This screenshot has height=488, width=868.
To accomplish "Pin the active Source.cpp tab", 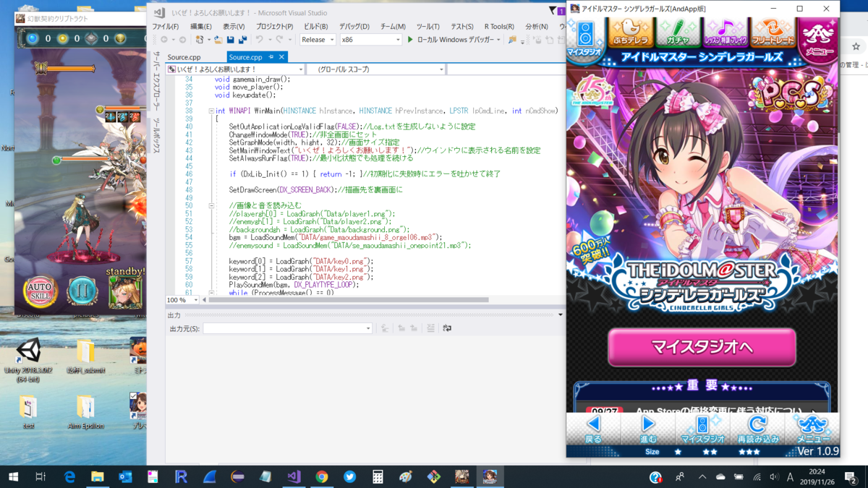I will (271, 57).
